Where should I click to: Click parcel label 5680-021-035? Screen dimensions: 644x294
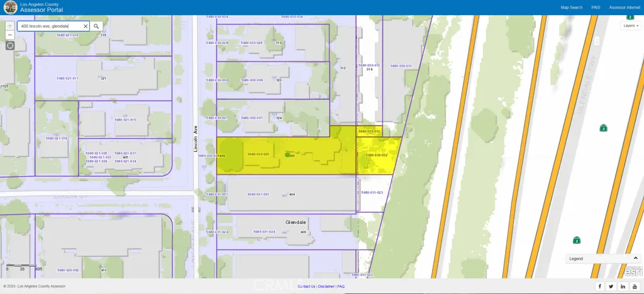(x=96, y=153)
